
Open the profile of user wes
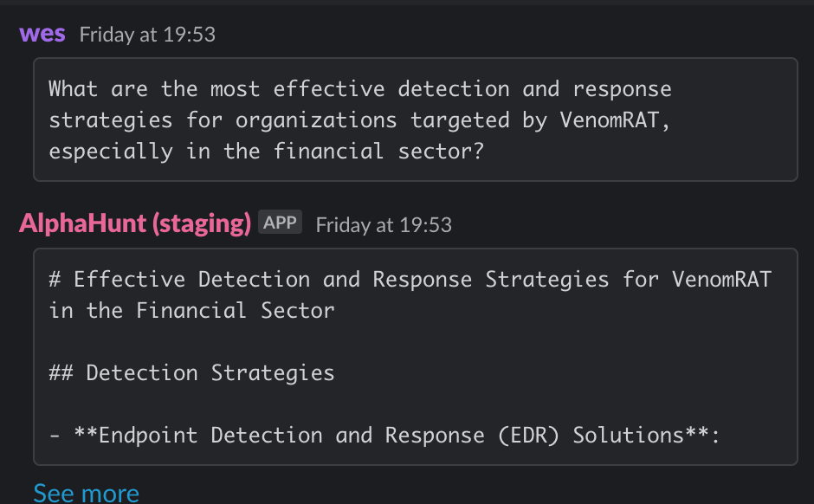pos(42,35)
